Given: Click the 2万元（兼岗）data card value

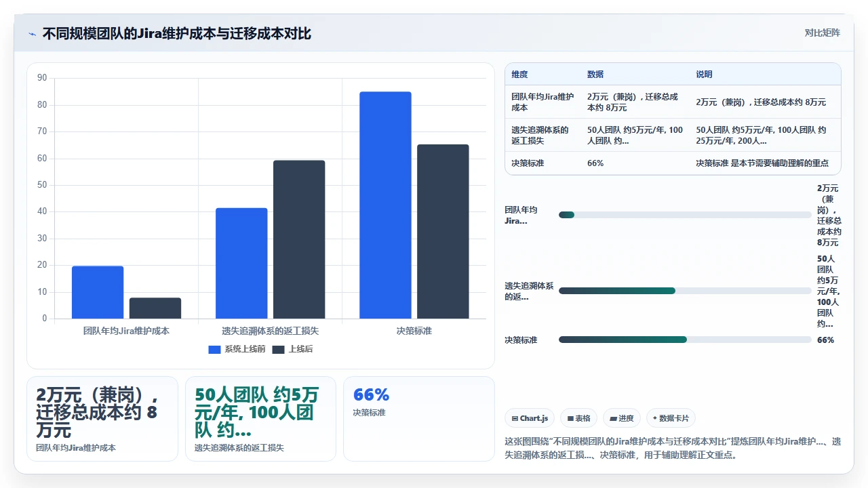Looking at the screenshot, I should click(97, 412).
